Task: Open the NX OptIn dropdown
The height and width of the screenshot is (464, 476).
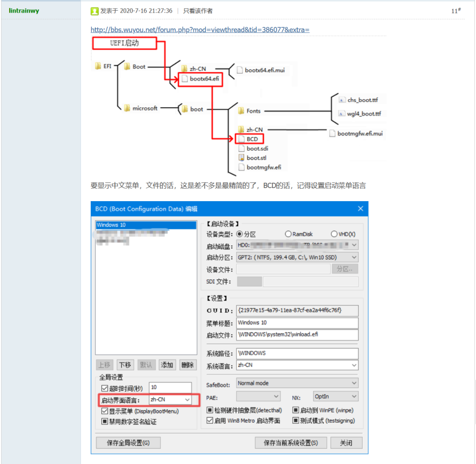Action: 335,397
